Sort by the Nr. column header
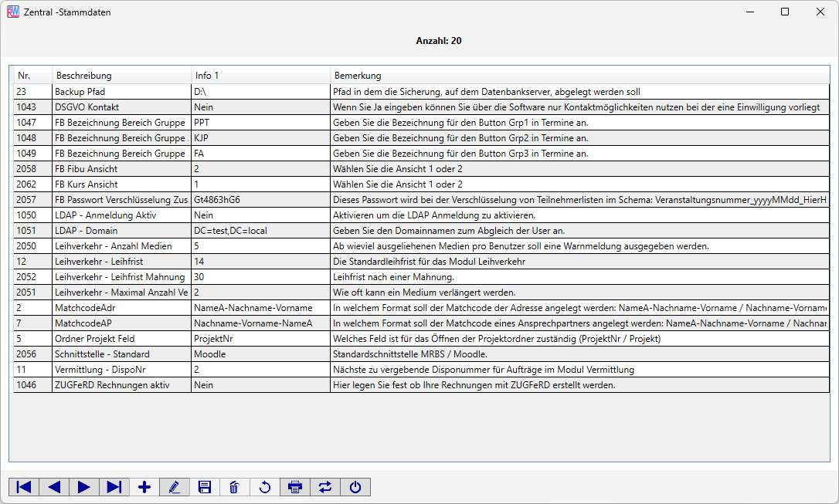 tap(32, 76)
